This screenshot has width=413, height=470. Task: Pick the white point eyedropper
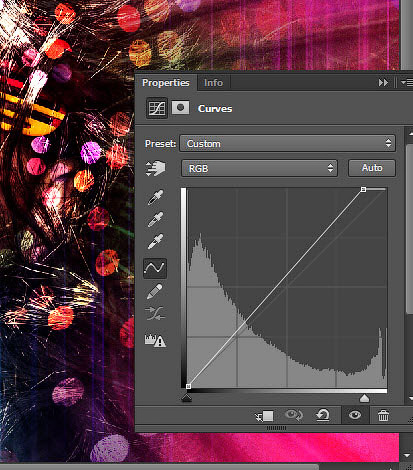[155, 241]
